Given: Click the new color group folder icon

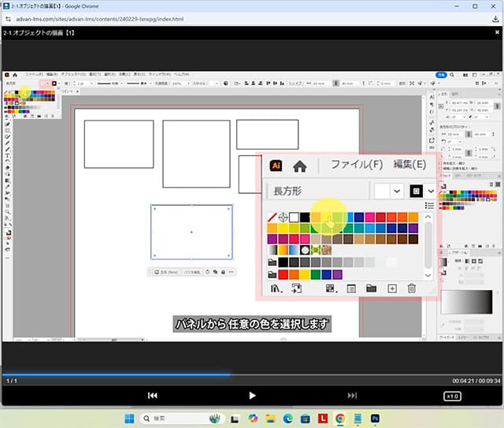Looking at the screenshot, I should point(371,289).
